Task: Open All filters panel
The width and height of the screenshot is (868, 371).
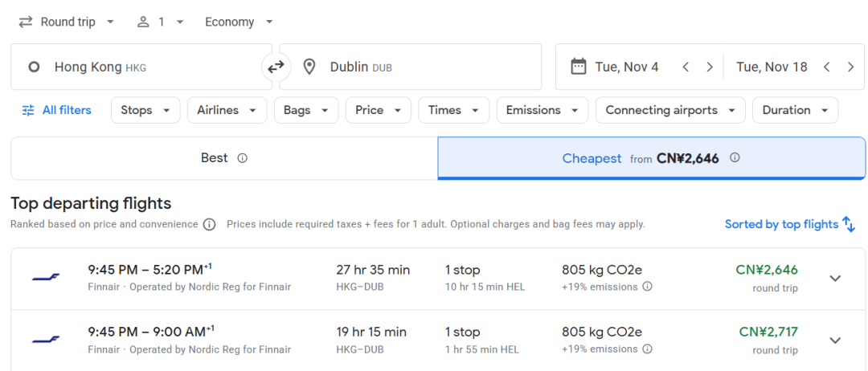Action: pos(56,110)
